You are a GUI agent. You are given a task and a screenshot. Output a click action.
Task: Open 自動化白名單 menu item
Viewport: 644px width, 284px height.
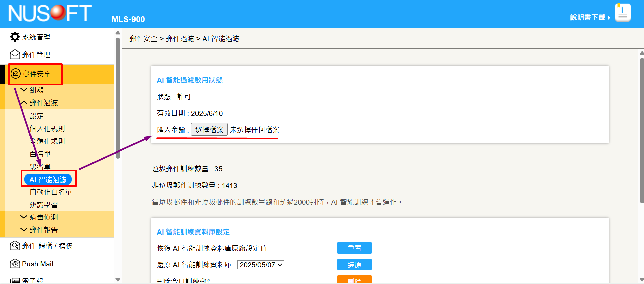[51, 192]
